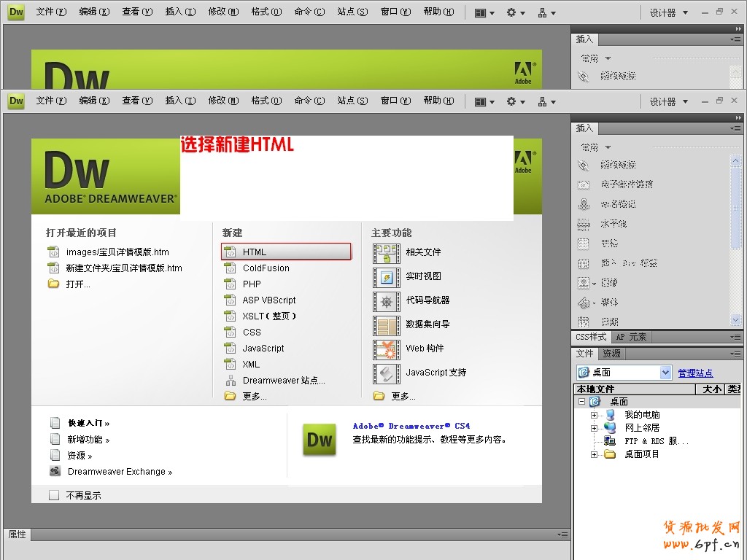
Task: Open 插入(I) menu in front window
Action: (180, 101)
